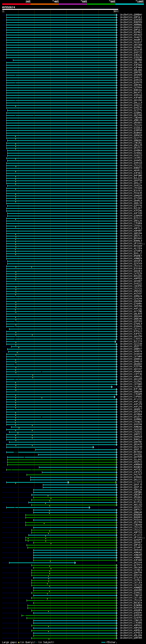Select hit label UniRef100_C5Z6X2
This screenshot has width=146, height=644.
(x=131, y=432)
